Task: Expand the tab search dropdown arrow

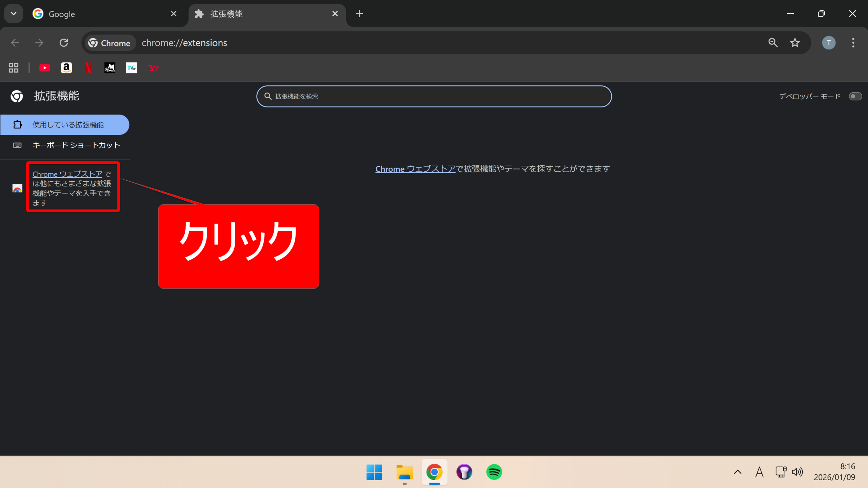Action: coord(14,14)
